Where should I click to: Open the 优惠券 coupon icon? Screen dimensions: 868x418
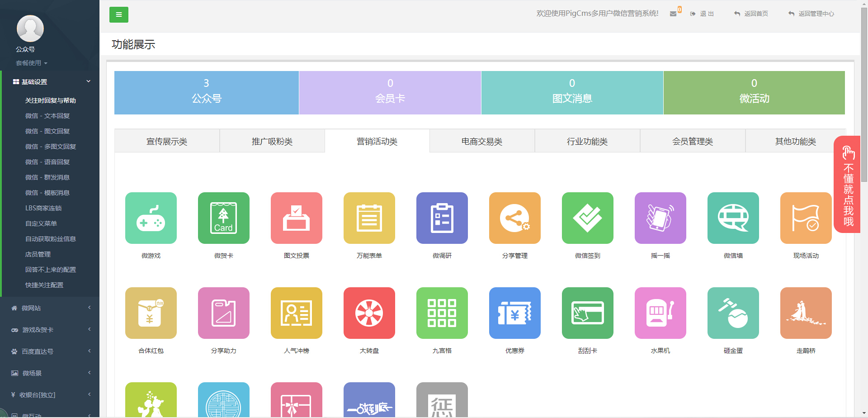point(515,313)
